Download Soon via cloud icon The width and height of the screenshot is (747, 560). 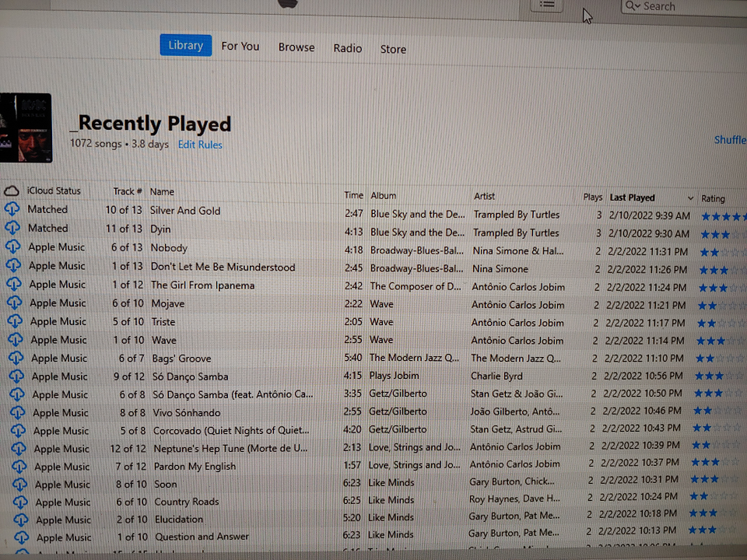(x=19, y=484)
